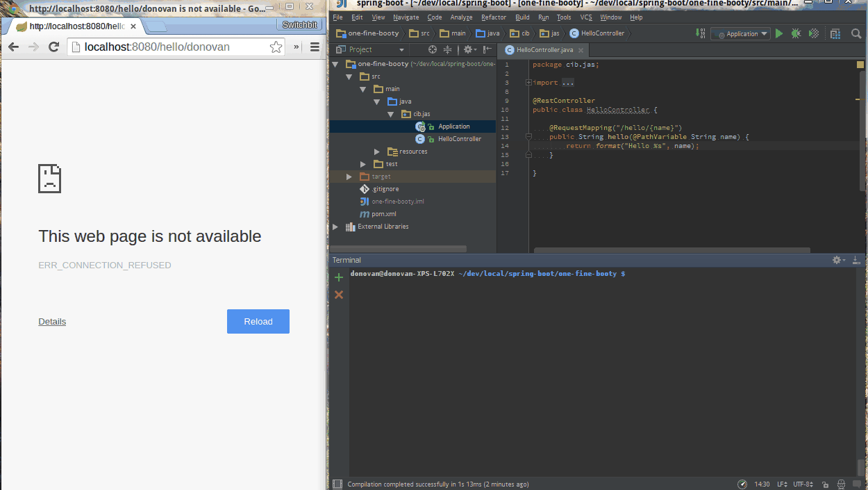Run the Application configuration with the green Run icon
This screenshot has width=868, height=490.
(x=778, y=33)
